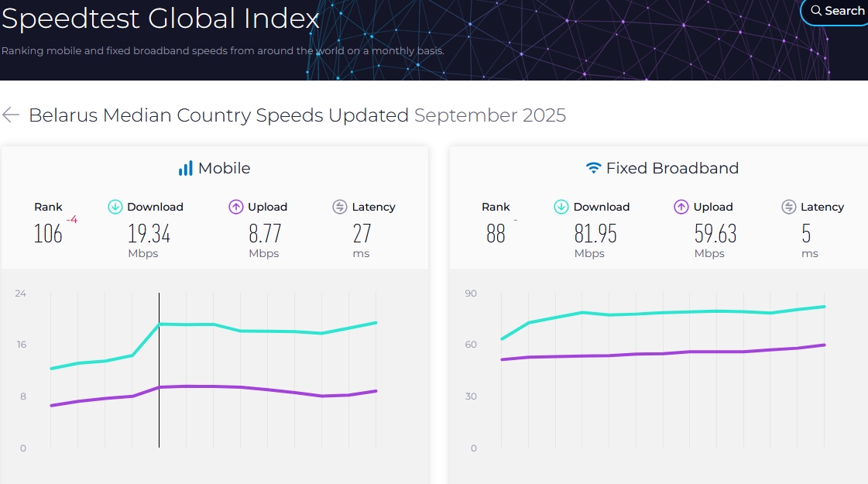
Task: Click the Fixed Broadband Latency icon
Action: tap(789, 207)
